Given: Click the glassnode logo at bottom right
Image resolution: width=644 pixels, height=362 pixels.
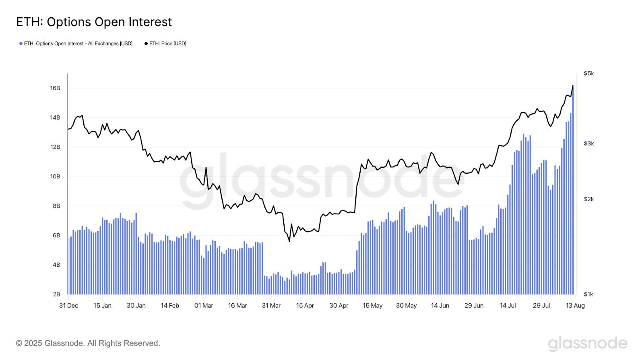Looking at the screenshot, I should (x=587, y=344).
